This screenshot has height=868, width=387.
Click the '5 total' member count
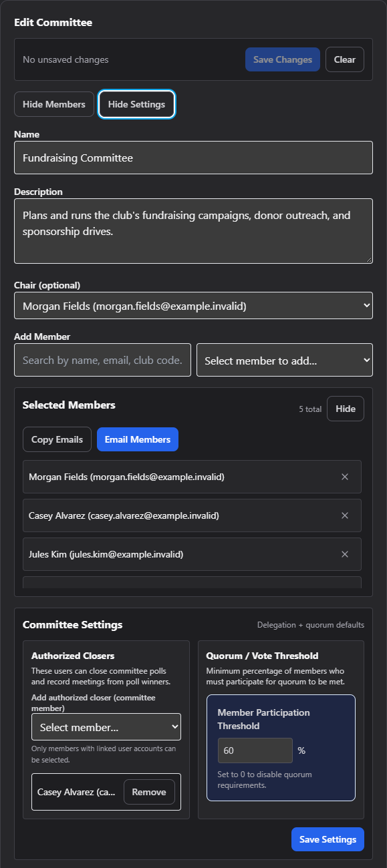(310, 409)
